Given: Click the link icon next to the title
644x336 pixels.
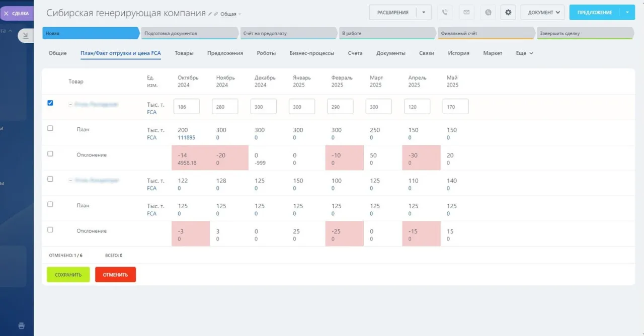Looking at the screenshot, I should (216, 14).
